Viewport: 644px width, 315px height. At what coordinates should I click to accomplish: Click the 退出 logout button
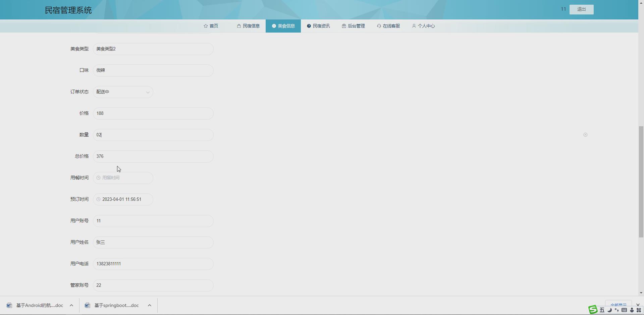[x=581, y=9]
